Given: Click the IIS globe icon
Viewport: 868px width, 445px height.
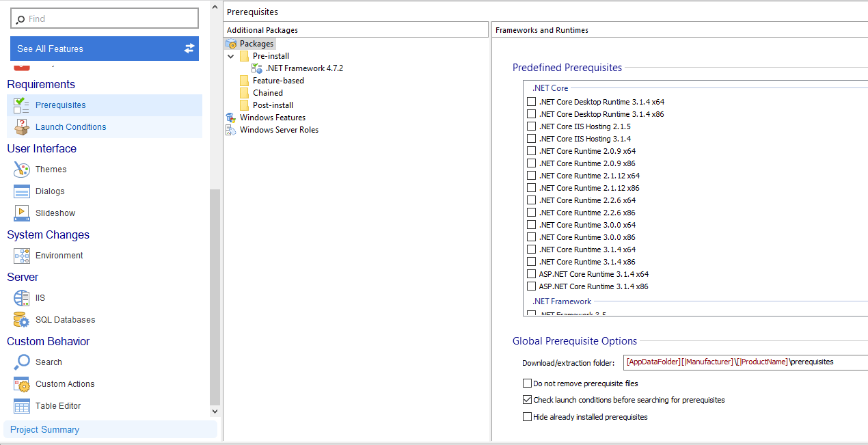Looking at the screenshot, I should pyautogui.click(x=22, y=298).
